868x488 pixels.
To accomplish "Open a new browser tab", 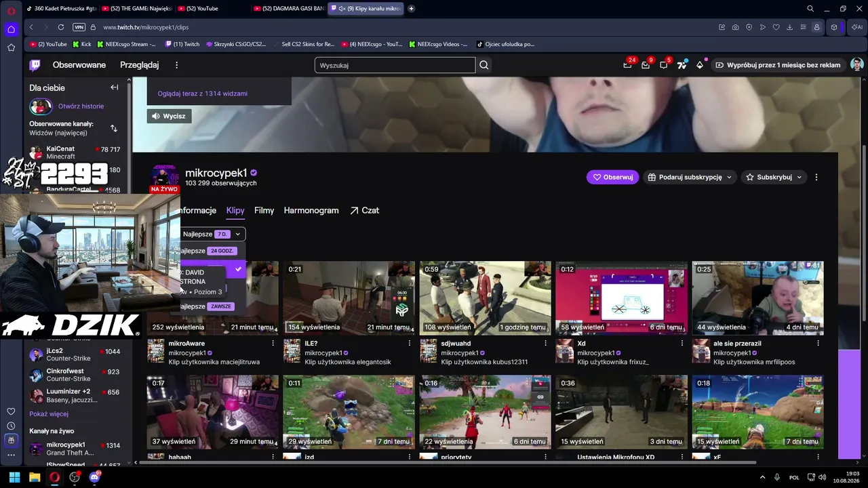I will click(412, 9).
